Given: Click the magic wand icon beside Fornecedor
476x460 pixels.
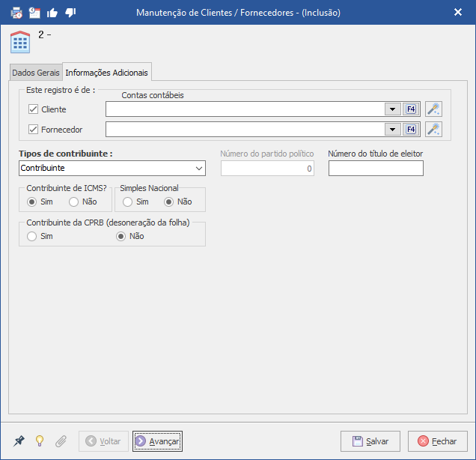Looking at the screenshot, I should pos(434,130).
